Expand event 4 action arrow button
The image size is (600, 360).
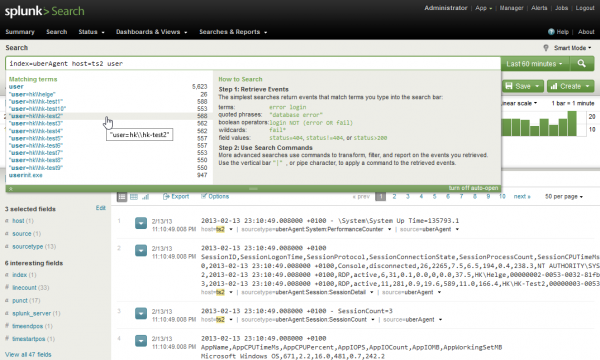point(141,340)
